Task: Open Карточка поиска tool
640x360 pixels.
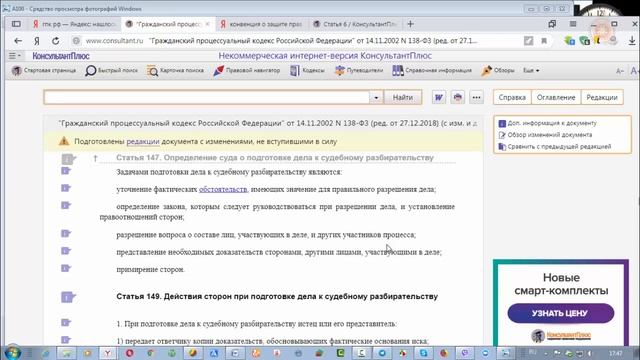Action: pos(176,71)
